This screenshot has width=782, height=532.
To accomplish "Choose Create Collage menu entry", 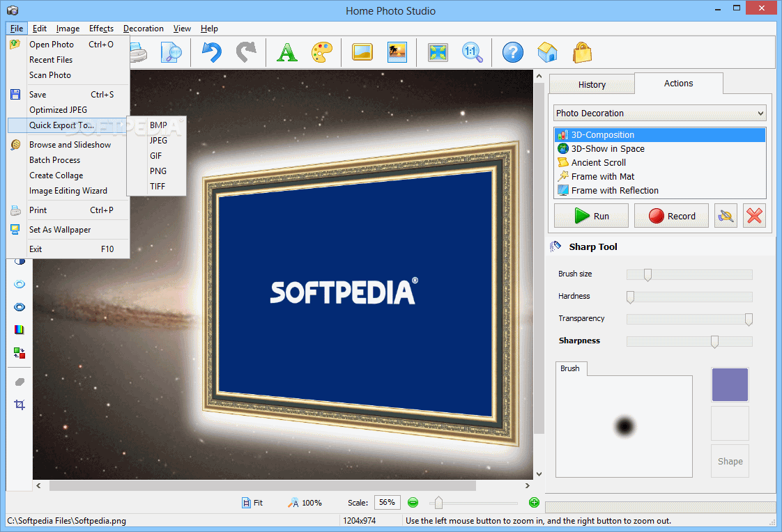I will 68,175.
